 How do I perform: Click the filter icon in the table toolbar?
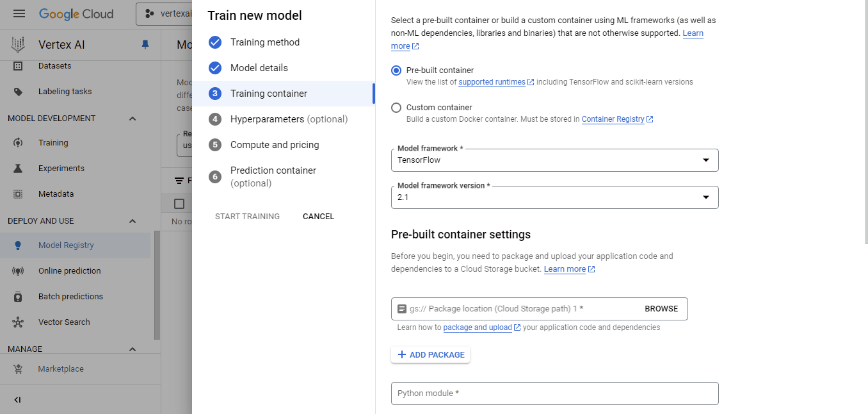point(179,181)
